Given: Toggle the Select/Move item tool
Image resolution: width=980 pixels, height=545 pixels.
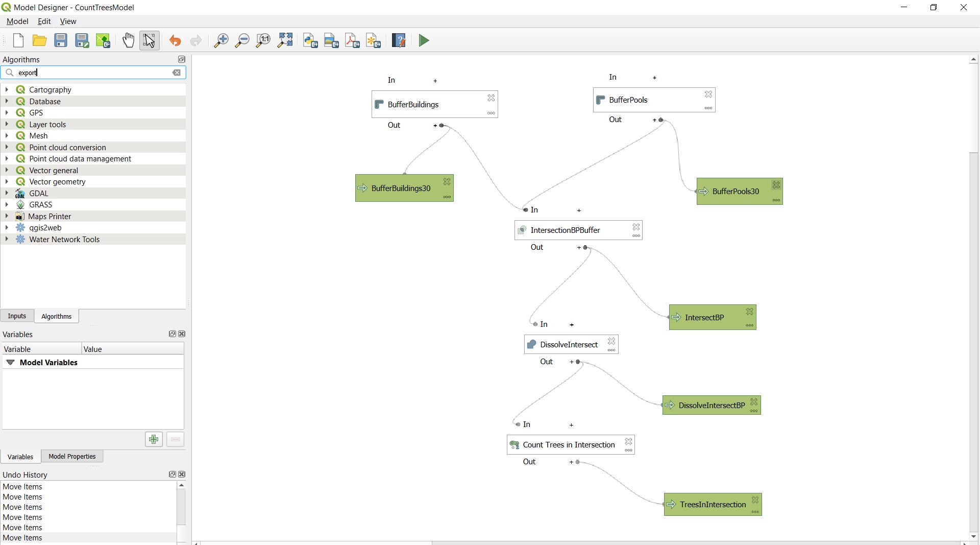Looking at the screenshot, I should pos(150,40).
